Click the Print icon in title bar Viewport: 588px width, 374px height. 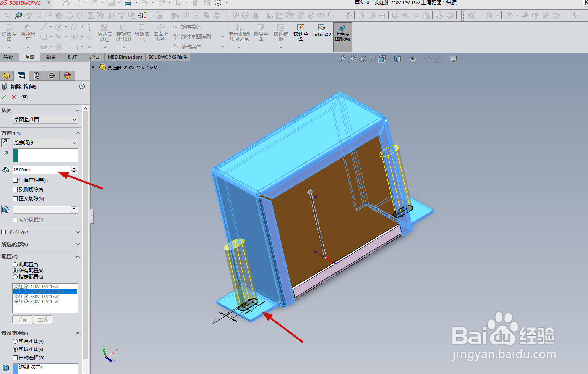point(128,3)
